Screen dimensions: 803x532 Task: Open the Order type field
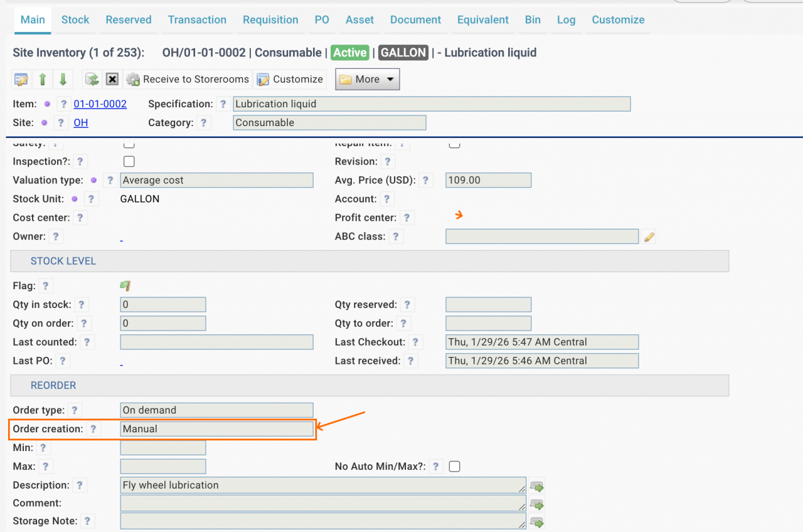click(216, 410)
